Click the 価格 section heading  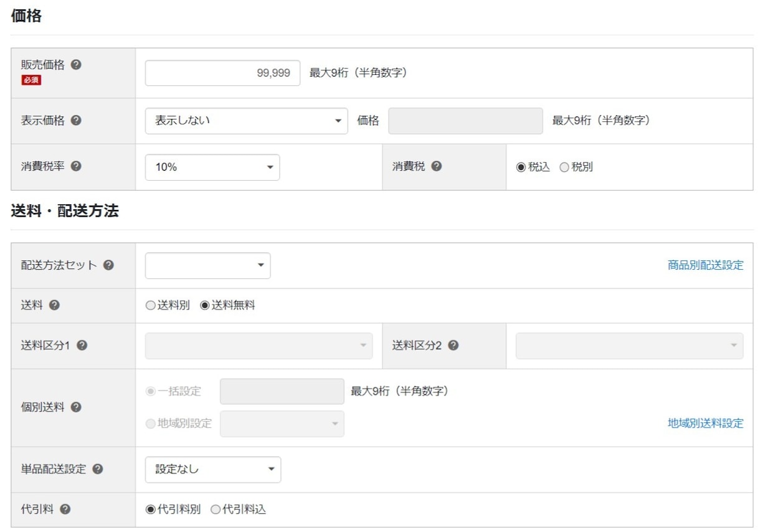coord(26,16)
